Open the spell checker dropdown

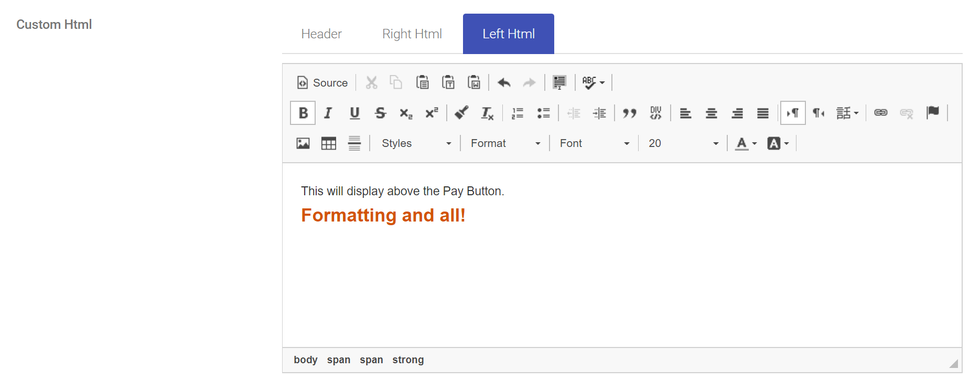(594, 82)
